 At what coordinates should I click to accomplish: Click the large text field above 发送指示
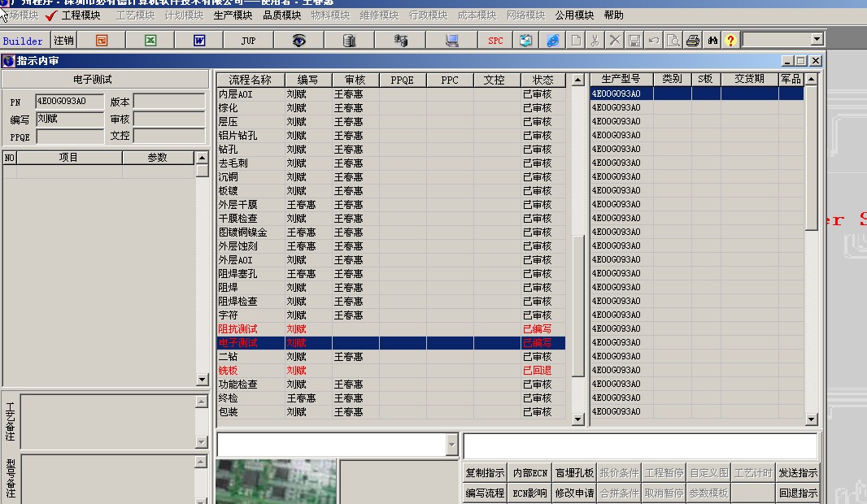[640, 445]
